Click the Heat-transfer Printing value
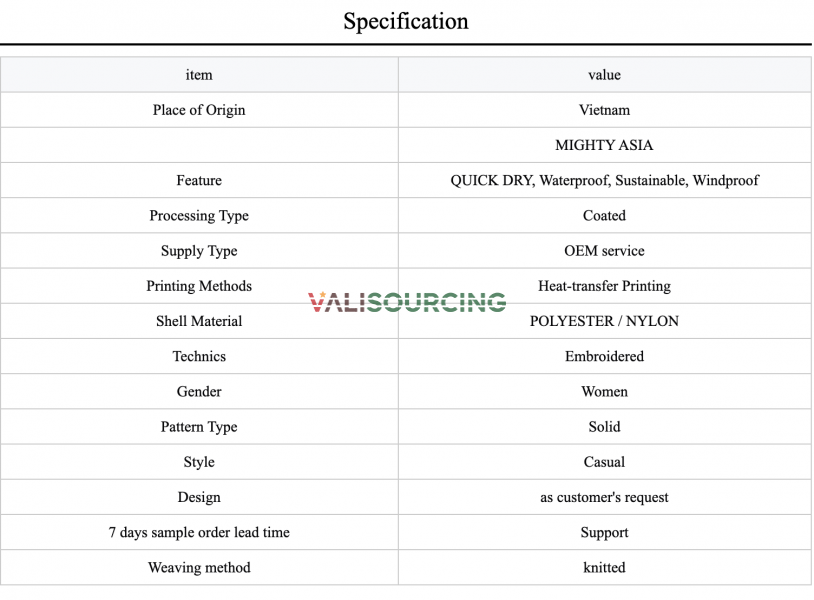 (x=604, y=286)
